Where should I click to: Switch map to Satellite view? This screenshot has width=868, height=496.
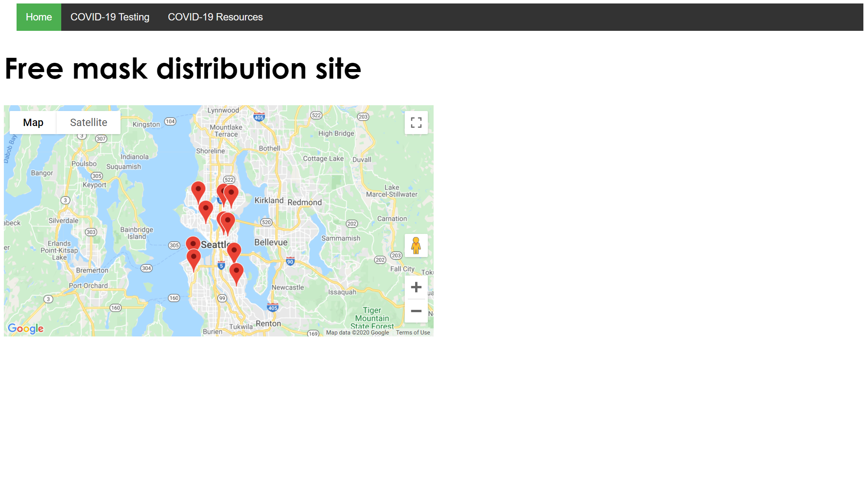point(89,123)
